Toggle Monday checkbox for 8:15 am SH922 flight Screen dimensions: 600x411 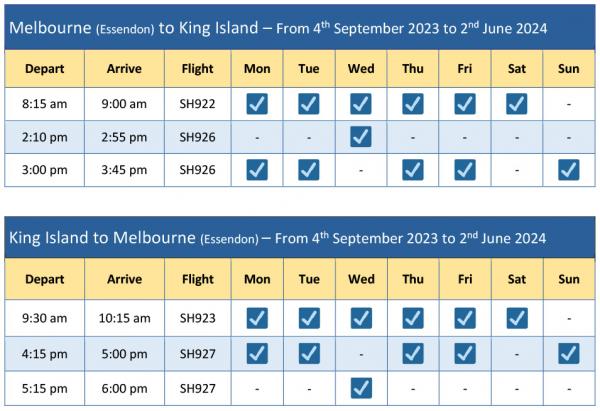coord(256,103)
